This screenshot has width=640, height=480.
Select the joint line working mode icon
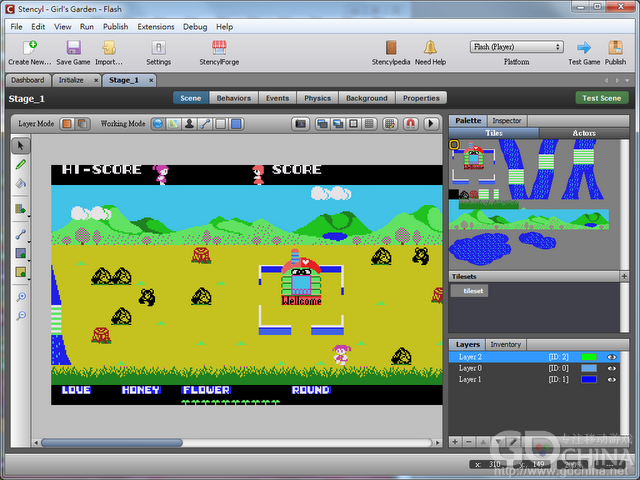pos(205,124)
